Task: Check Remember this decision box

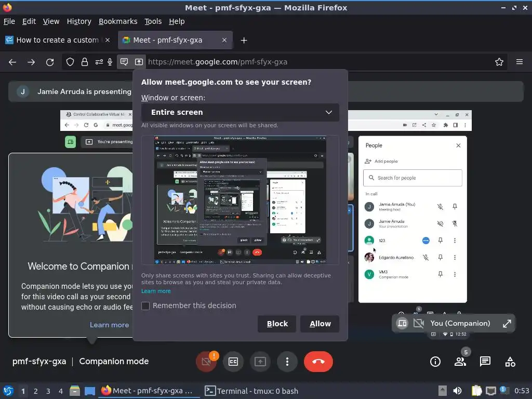Action: tap(145, 305)
